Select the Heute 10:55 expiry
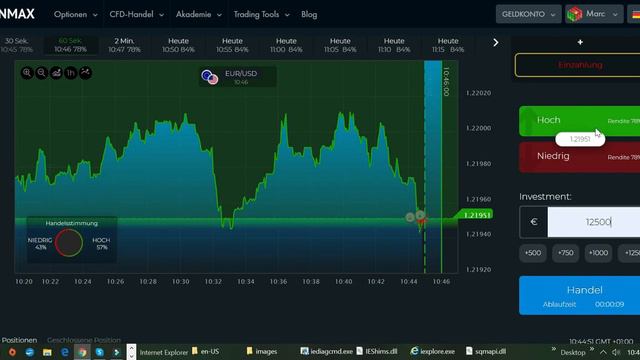The height and width of the screenshot is (360, 640). (232, 45)
